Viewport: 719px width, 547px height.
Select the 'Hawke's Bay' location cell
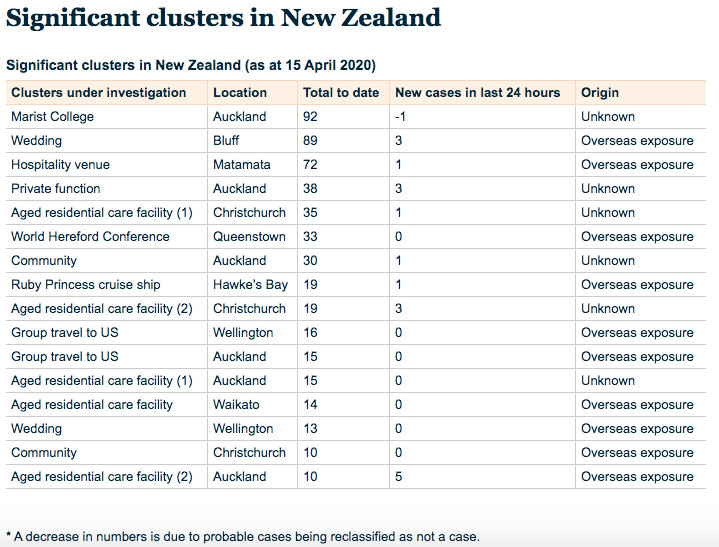click(250, 285)
